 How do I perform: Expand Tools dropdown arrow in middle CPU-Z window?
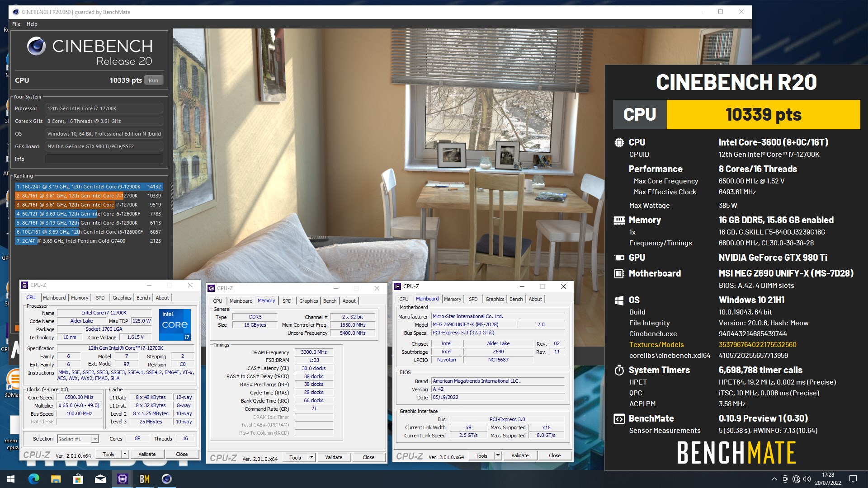coord(311,457)
